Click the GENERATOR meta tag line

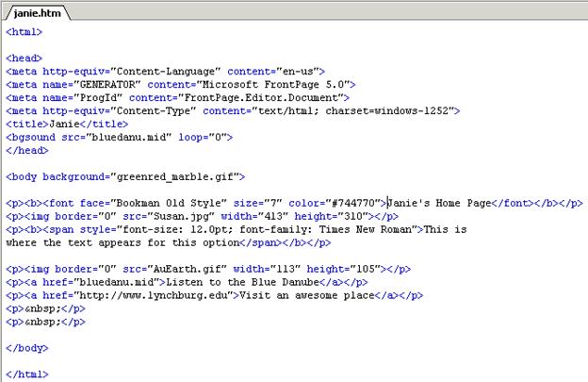click(x=180, y=85)
